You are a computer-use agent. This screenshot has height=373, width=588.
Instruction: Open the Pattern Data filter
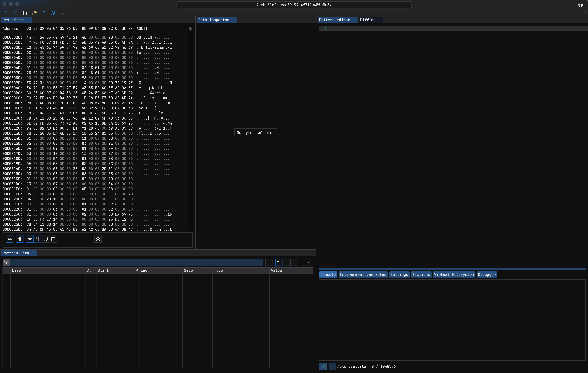point(6,262)
